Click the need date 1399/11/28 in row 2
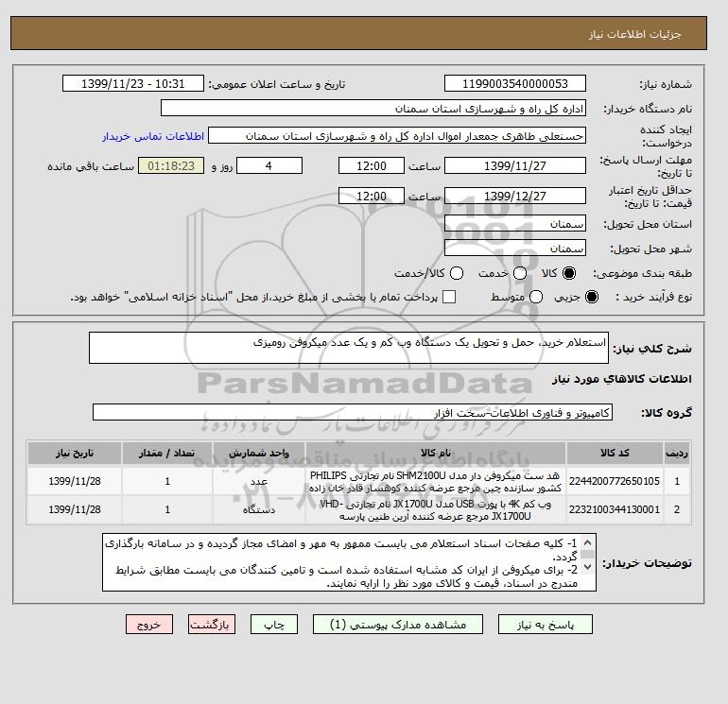This screenshot has width=728, height=704. 75,509
